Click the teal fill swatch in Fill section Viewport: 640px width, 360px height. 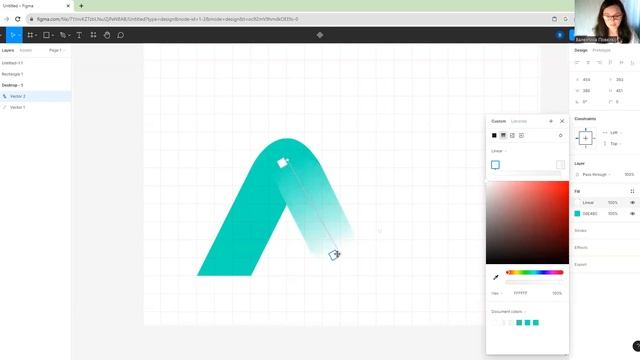[x=577, y=213]
